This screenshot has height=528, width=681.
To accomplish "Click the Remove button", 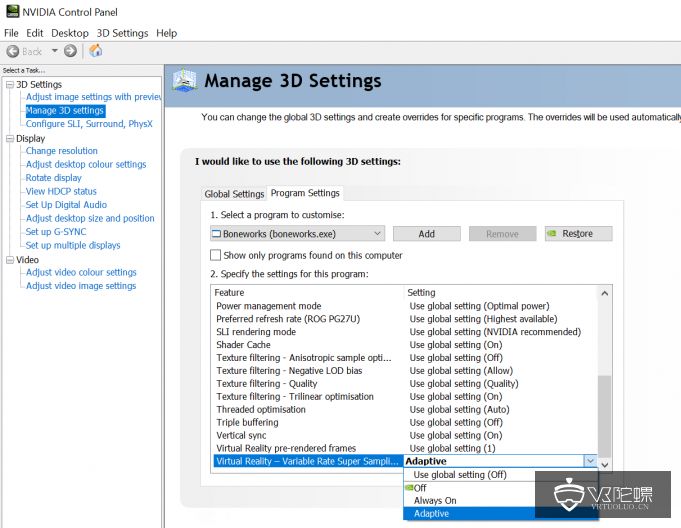I will [x=502, y=234].
